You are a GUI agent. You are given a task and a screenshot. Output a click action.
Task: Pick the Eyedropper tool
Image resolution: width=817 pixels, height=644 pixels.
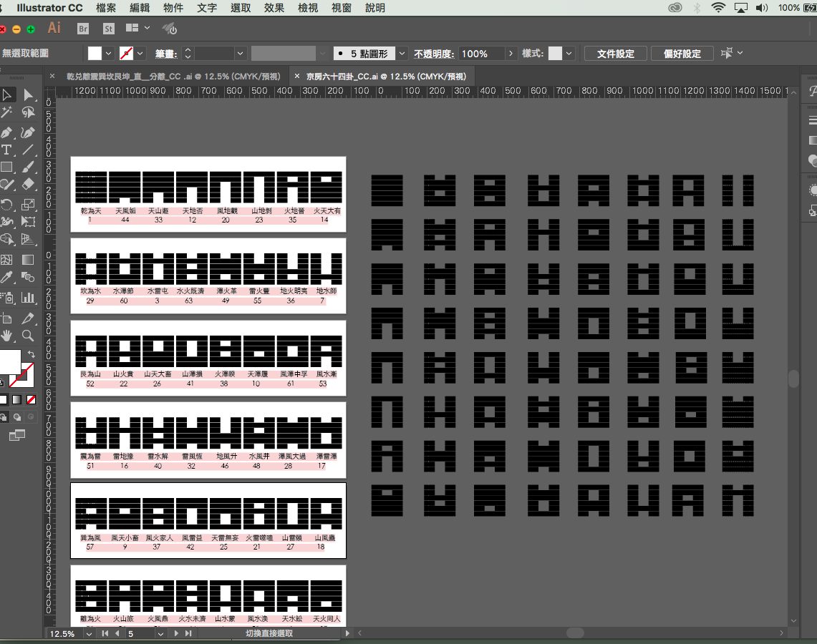tap(6, 277)
